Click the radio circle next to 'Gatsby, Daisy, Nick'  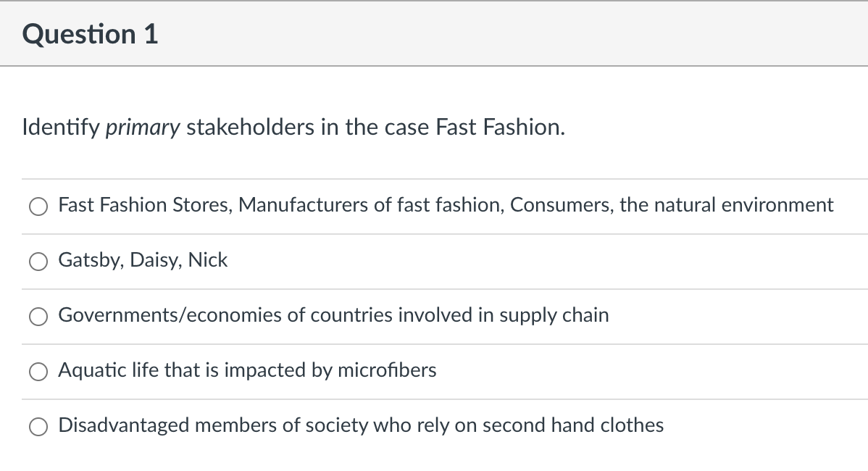pos(38,261)
